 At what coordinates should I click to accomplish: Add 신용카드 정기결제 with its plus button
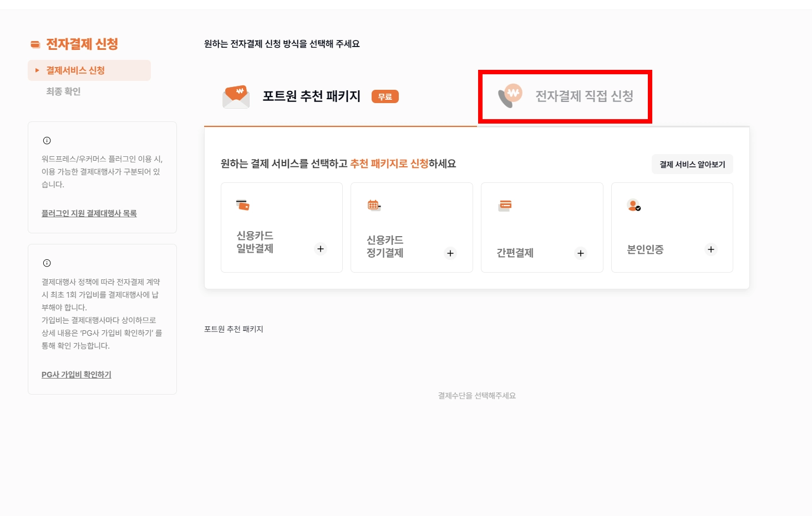click(x=450, y=253)
